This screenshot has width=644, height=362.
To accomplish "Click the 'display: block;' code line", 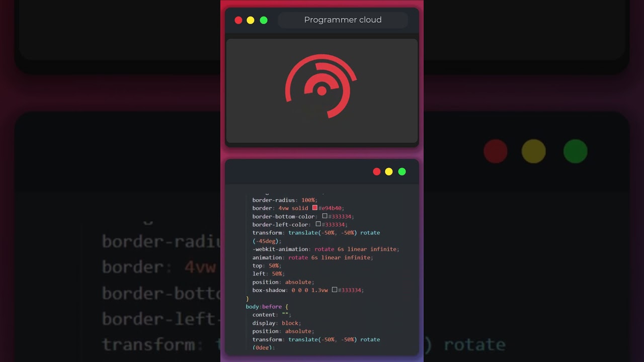I will [x=277, y=323].
